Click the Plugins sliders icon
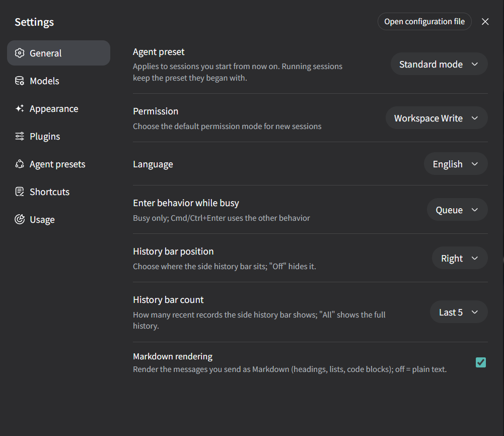Screen dimensions: 504x436 coord(20,136)
